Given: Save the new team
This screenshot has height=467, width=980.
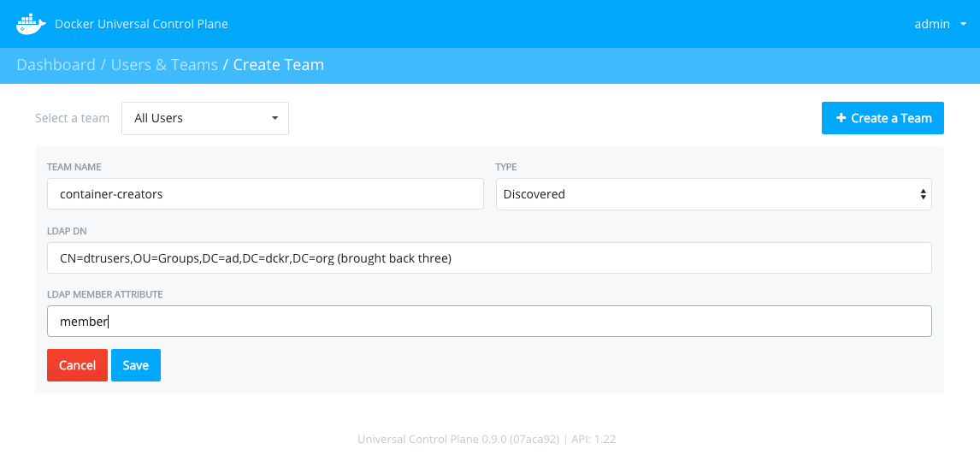Looking at the screenshot, I should click(x=136, y=365).
